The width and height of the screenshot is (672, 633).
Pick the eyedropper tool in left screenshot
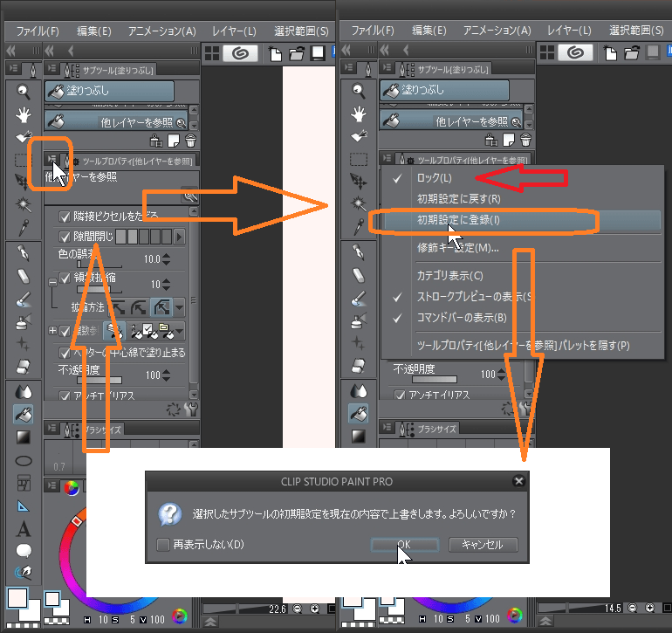(24, 227)
